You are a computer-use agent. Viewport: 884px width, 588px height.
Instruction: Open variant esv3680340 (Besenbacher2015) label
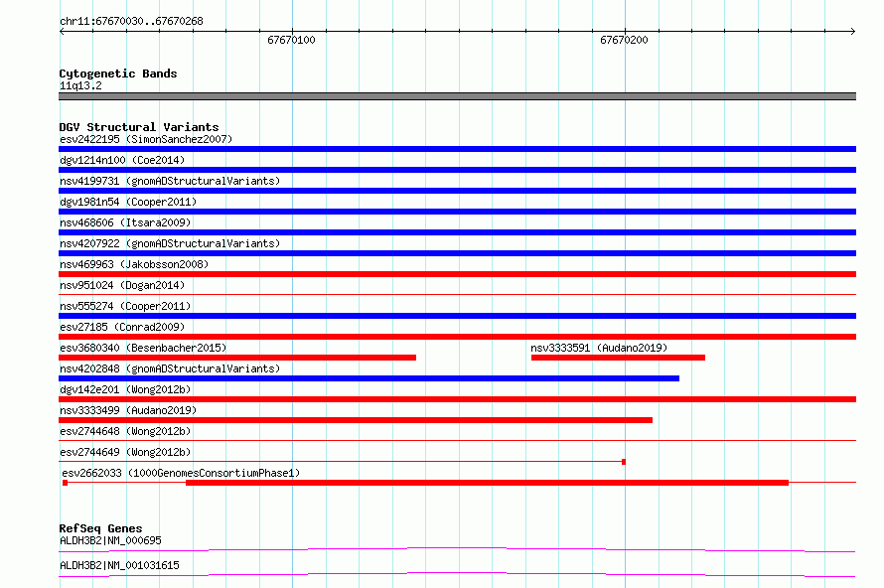coord(143,348)
